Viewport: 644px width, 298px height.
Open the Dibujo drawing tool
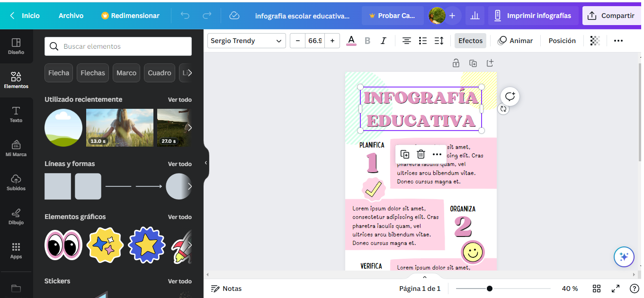coord(16,217)
